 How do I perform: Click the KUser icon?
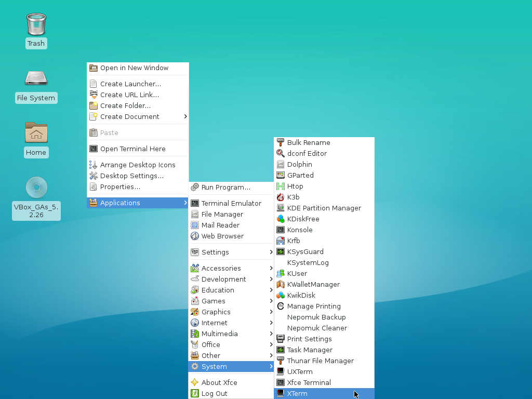[x=280, y=273]
